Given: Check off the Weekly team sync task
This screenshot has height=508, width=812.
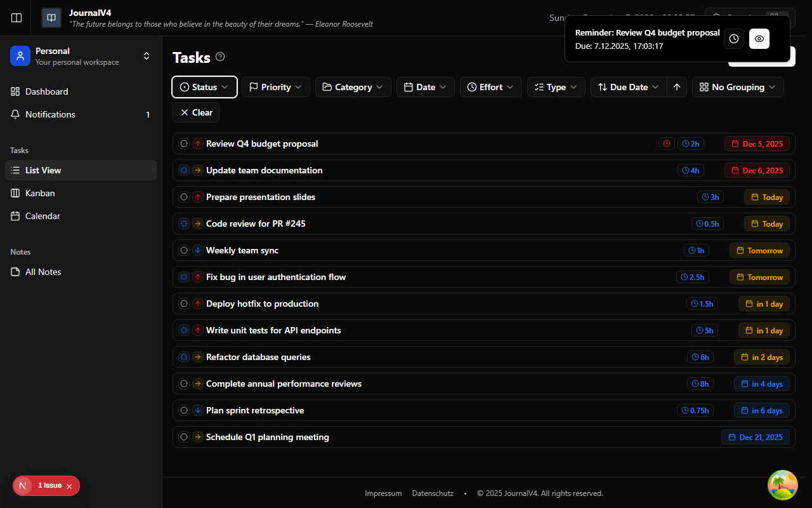Looking at the screenshot, I should click(x=184, y=250).
